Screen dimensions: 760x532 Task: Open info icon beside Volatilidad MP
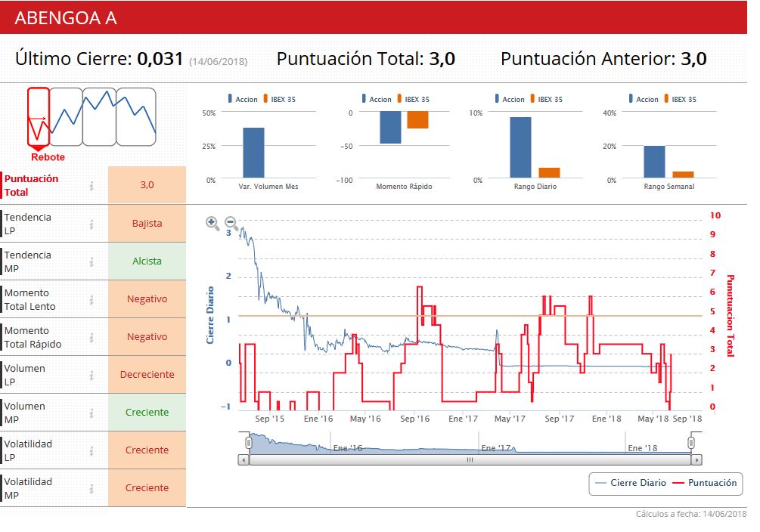(x=92, y=489)
